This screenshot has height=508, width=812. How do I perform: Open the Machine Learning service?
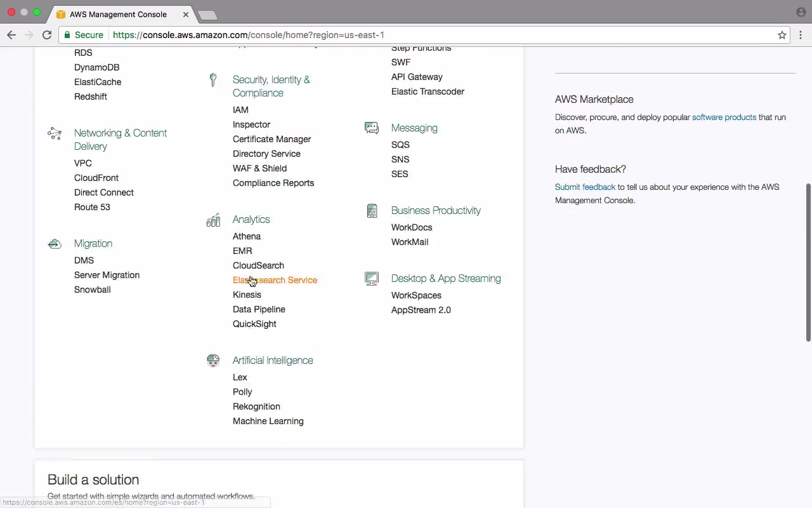[268, 421]
